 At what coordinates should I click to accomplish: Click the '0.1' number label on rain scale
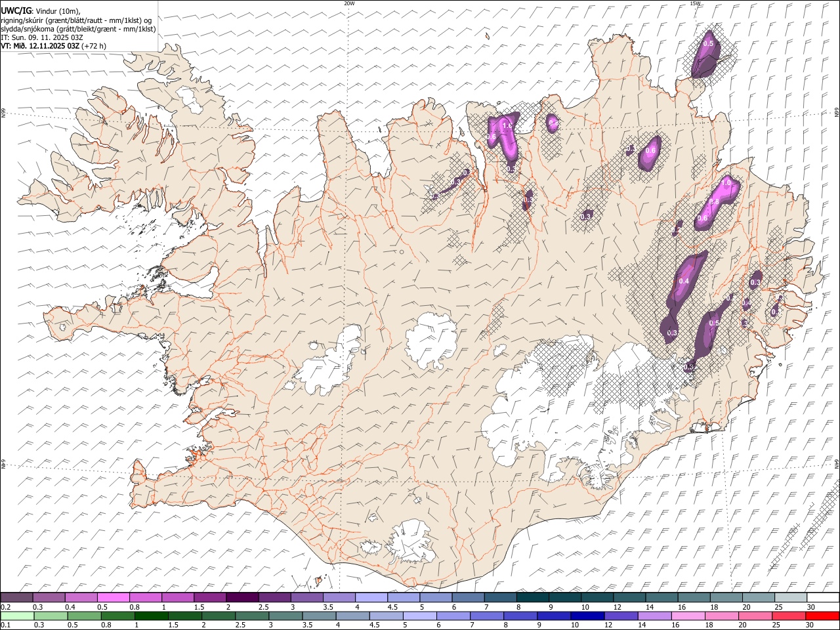click(5, 625)
